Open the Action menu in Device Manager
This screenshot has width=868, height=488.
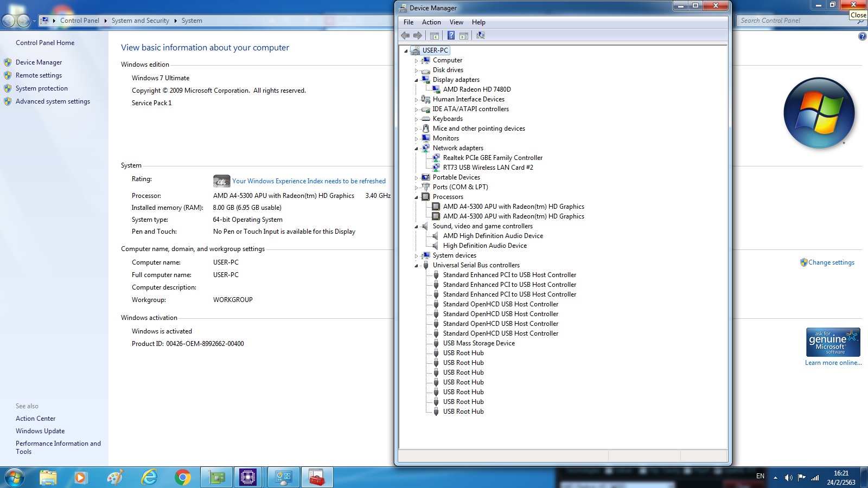tap(431, 22)
